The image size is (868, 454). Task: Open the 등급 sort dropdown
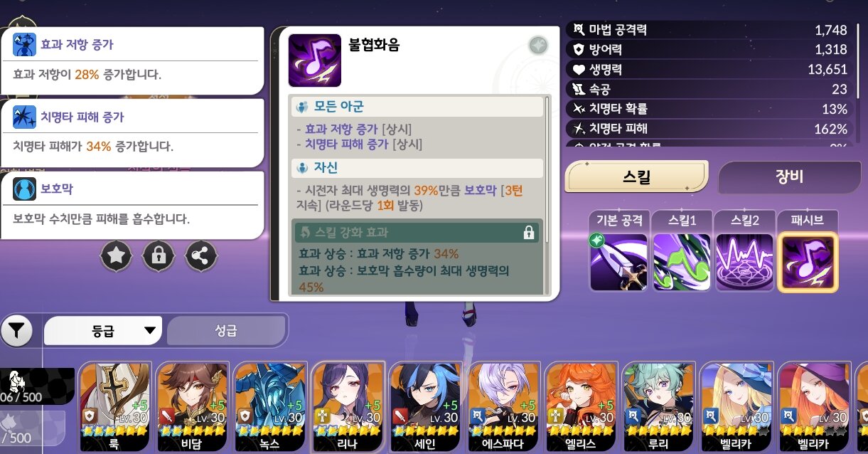(103, 331)
